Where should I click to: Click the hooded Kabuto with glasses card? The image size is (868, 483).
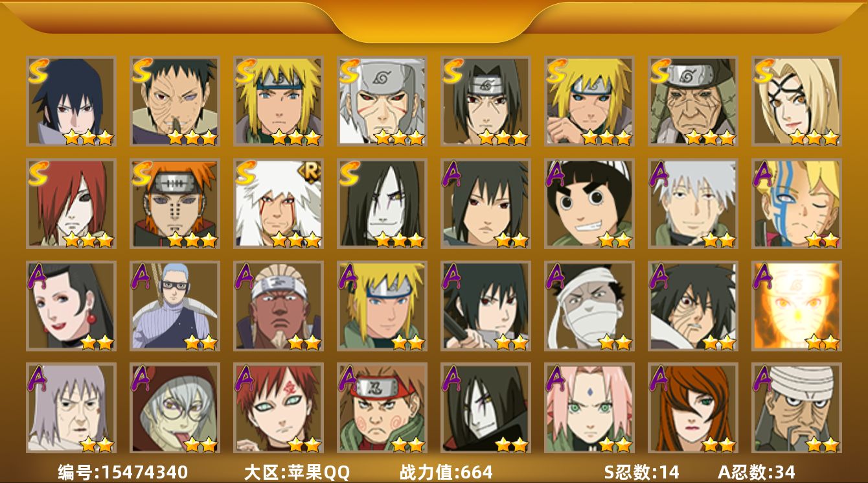click(x=174, y=408)
